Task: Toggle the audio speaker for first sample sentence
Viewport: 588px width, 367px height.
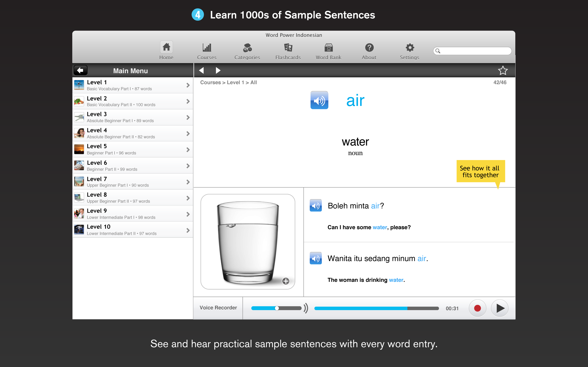Action: point(317,206)
